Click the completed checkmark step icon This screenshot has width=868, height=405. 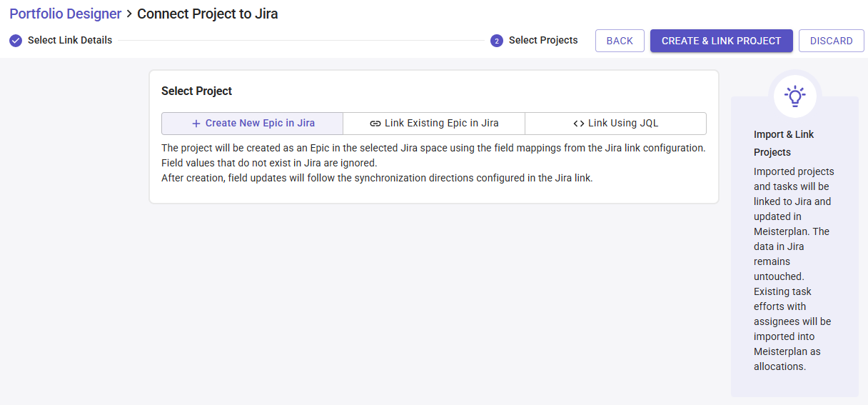pos(16,40)
